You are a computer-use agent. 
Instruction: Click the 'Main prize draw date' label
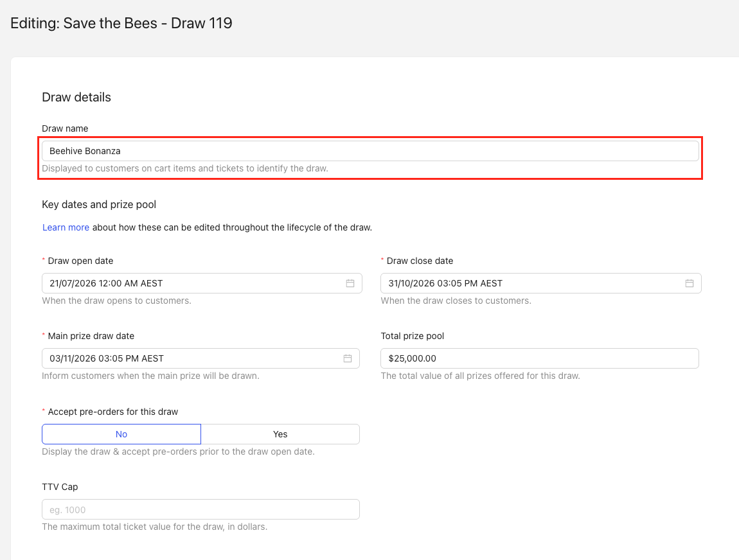pyautogui.click(x=91, y=337)
